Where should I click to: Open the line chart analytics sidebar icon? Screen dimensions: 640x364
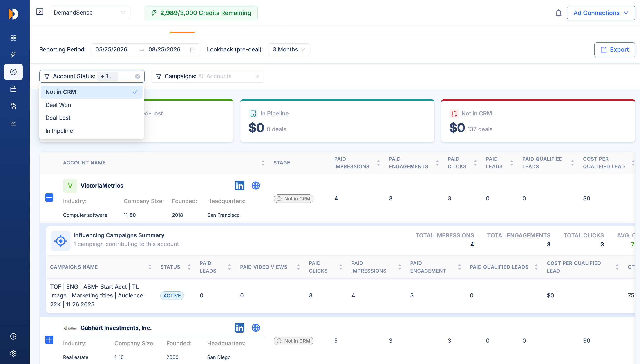[13, 123]
